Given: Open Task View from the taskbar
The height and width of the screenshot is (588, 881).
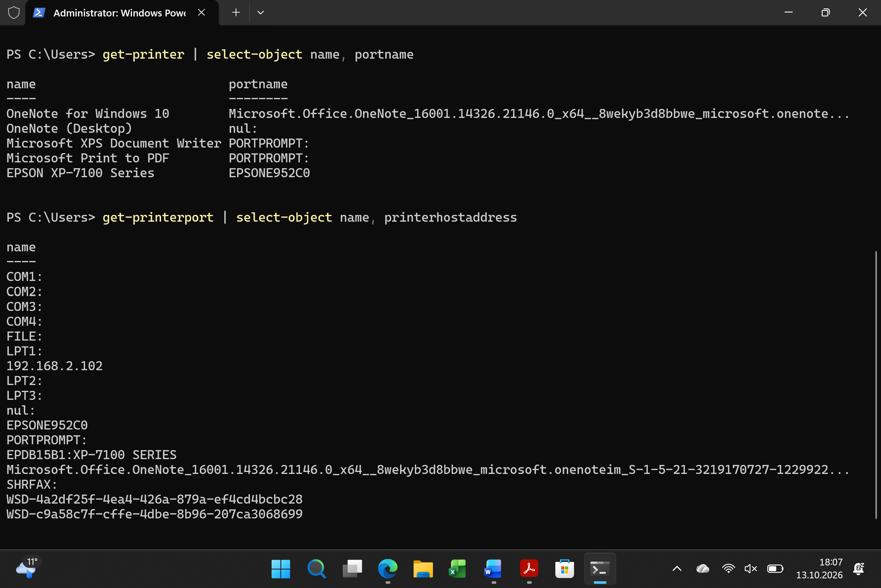Looking at the screenshot, I should [352, 569].
